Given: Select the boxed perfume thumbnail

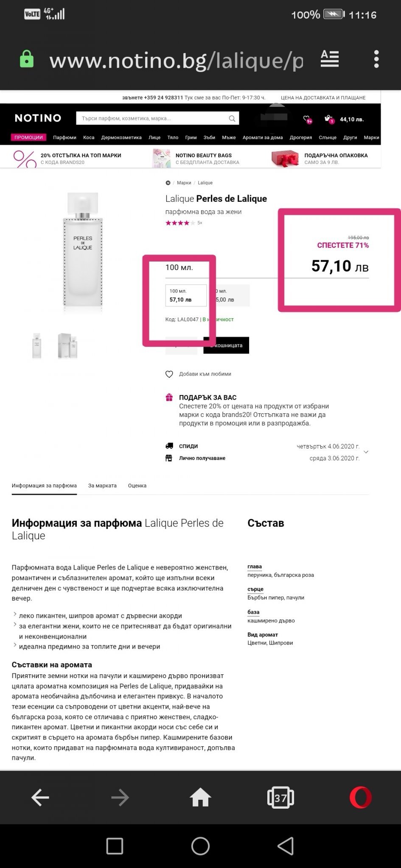Looking at the screenshot, I should (x=68, y=345).
